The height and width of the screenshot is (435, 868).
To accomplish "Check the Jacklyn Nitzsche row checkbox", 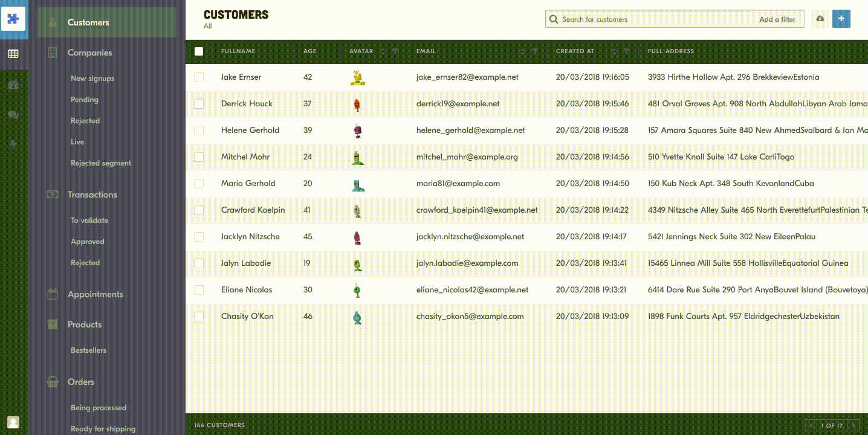I will 199,237.
